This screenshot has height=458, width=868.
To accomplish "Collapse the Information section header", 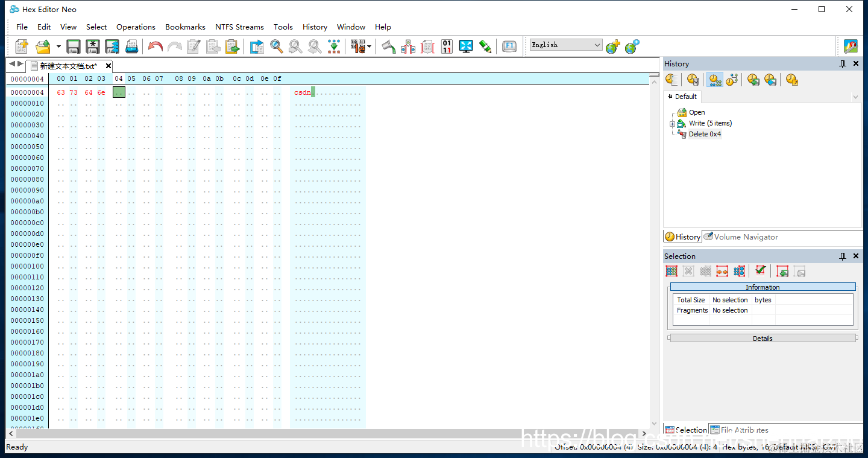I will 763,287.
